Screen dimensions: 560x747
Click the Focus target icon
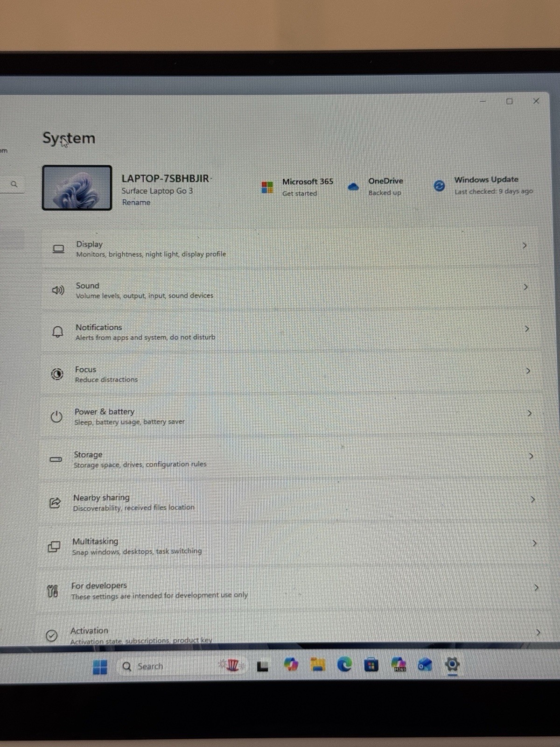[57, 374]
